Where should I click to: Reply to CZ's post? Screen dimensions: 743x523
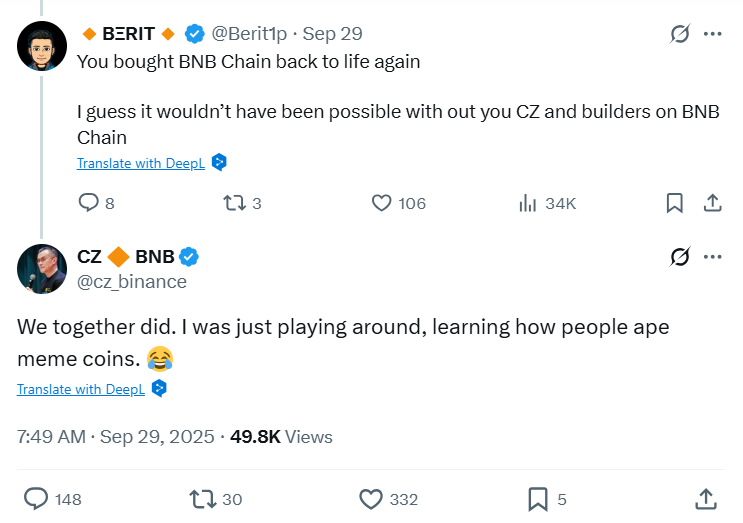click(37, 498)
